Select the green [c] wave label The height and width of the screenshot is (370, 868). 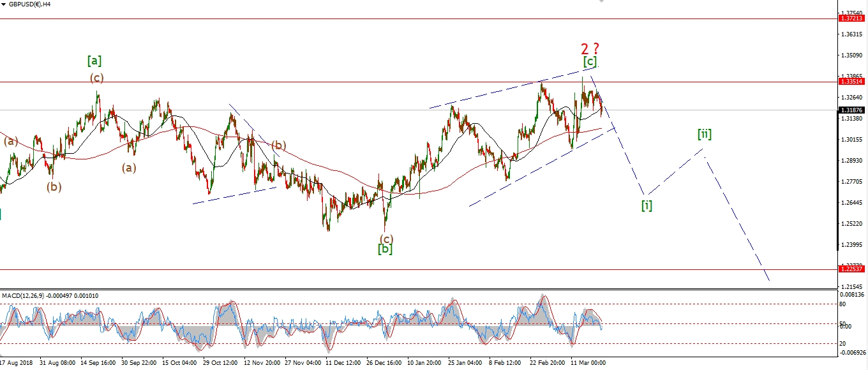[590, 62]
